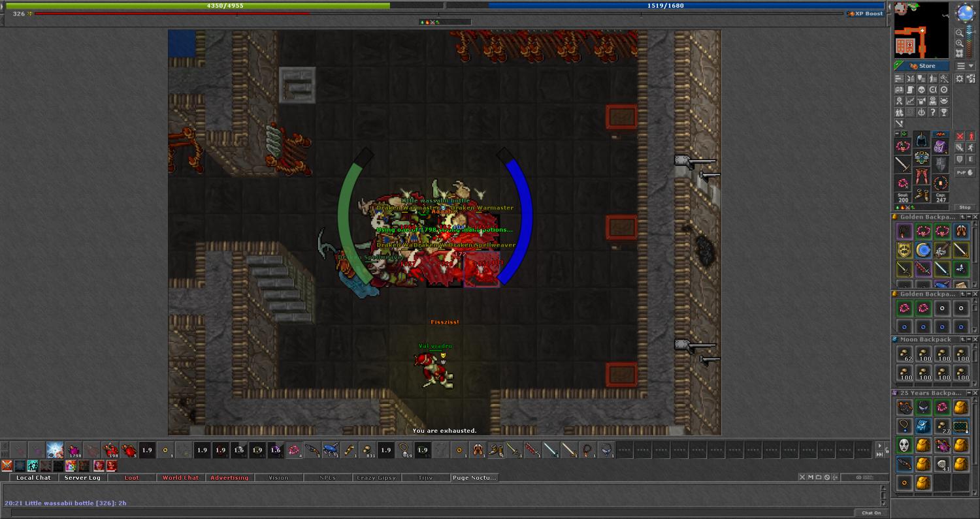Zoom out the minimap

tap(960, 33)
